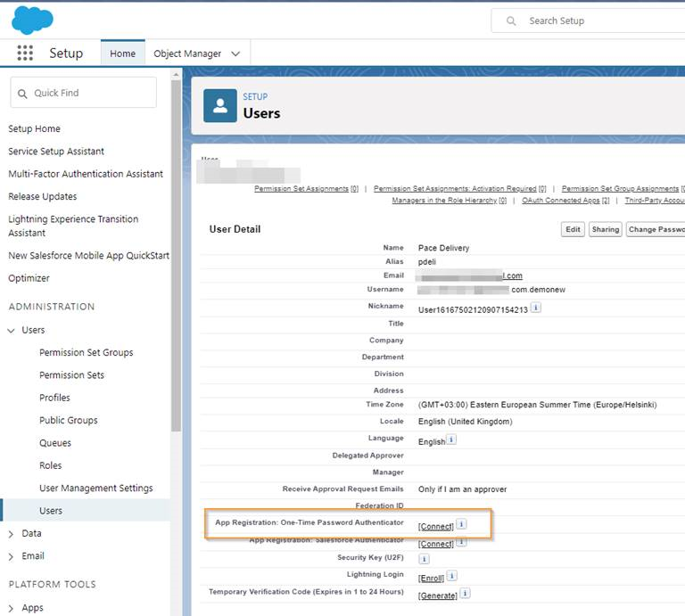The image size is (685, 616).
Task: Click info icon beside One-Time Password Connect
Action: (x=462, y=524)
